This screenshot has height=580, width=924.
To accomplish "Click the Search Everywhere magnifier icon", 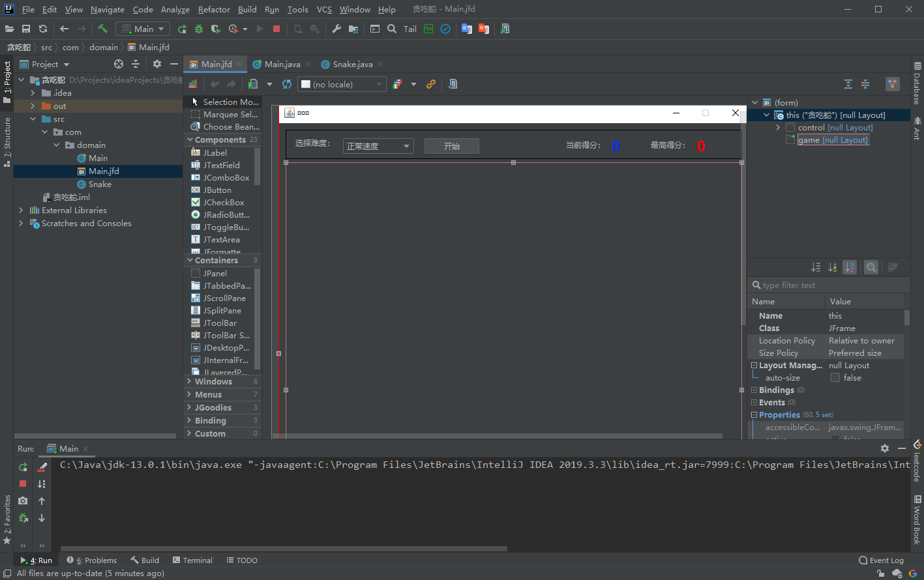I will coord(392,29).
